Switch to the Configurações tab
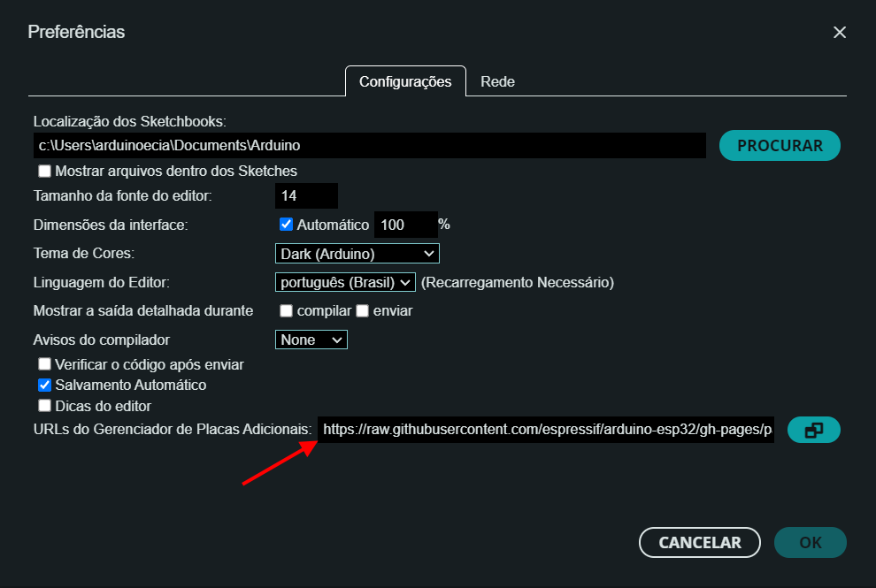Viewport: 876px width, 588px height. pyautogui.click(x=405, y=81)
